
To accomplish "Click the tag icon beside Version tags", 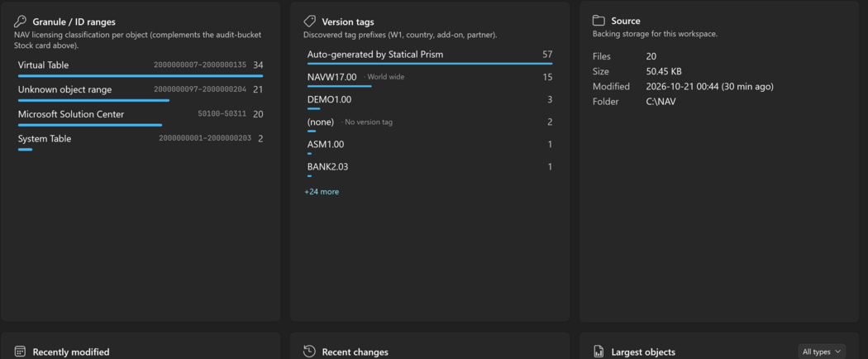I will pyautogui.click(x=309, y=22).
